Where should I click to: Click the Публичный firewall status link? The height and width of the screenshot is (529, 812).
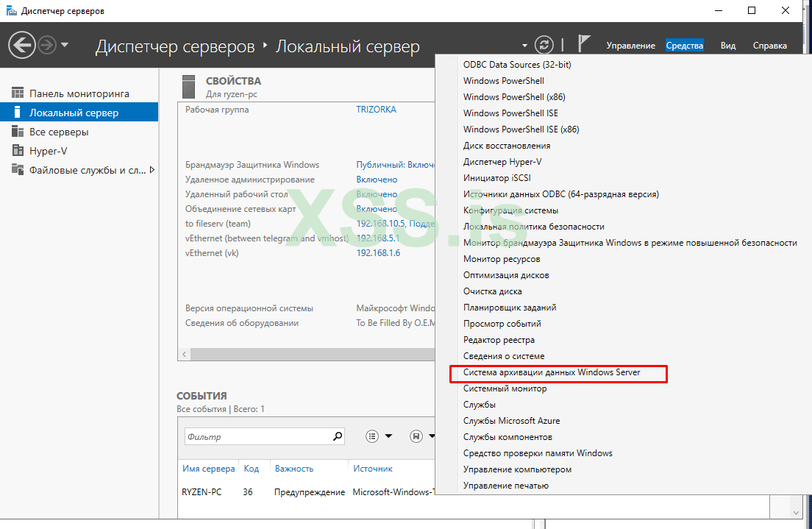395,165
